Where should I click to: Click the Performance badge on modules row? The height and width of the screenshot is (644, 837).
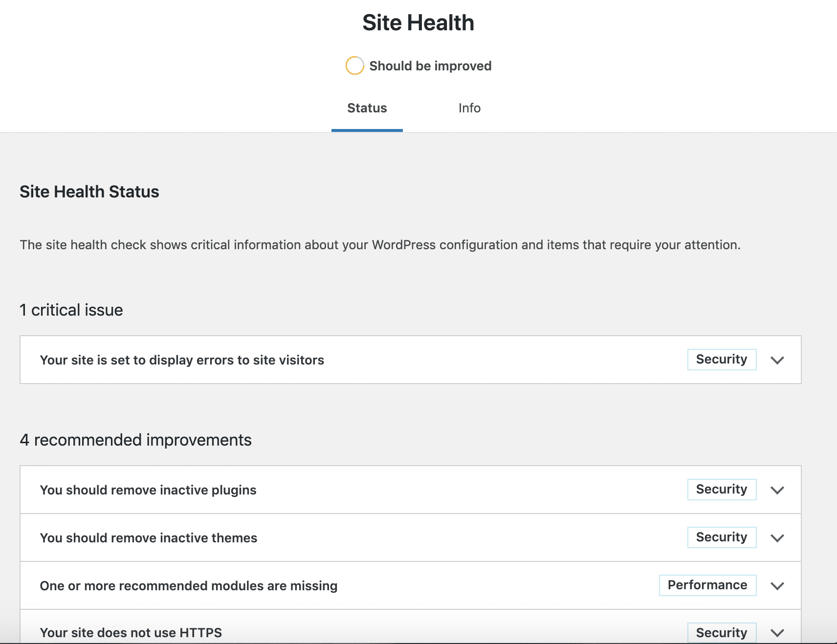pyautogui.click(x=707, y=585)
